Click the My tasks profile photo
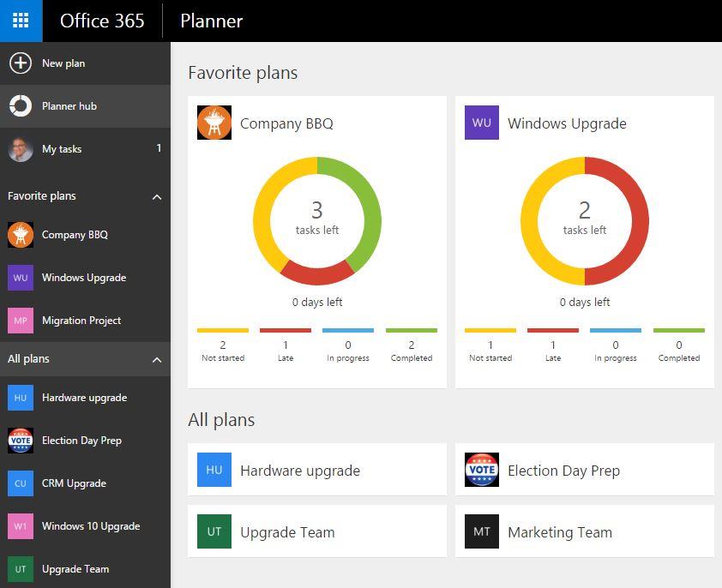This screenshot has height=588, width=722. pos(21,149)
